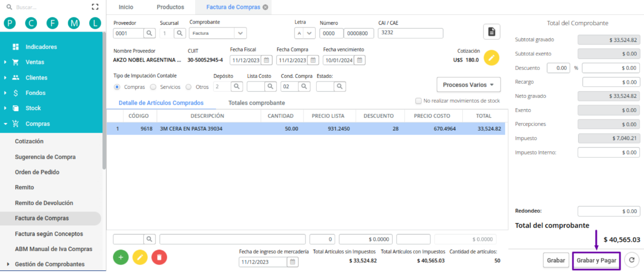The height and width of the screenshot is (273, 644).
Task: Toggle fullscreen icon beside search box
Action: click(95, 7)
